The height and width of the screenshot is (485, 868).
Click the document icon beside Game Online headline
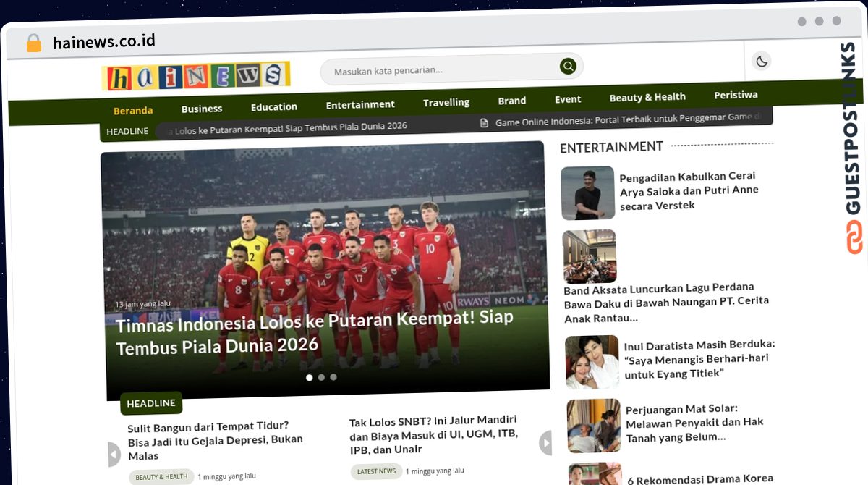pyautogui.click(x=485, y=122)
